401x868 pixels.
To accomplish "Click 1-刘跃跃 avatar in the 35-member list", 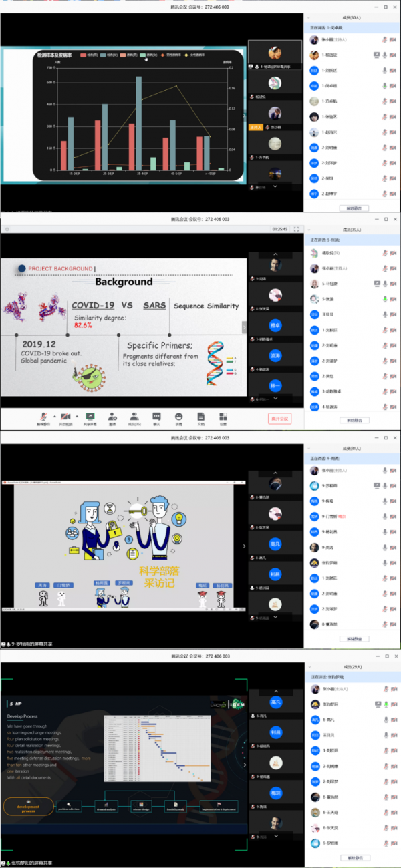I will pos(314,330).
